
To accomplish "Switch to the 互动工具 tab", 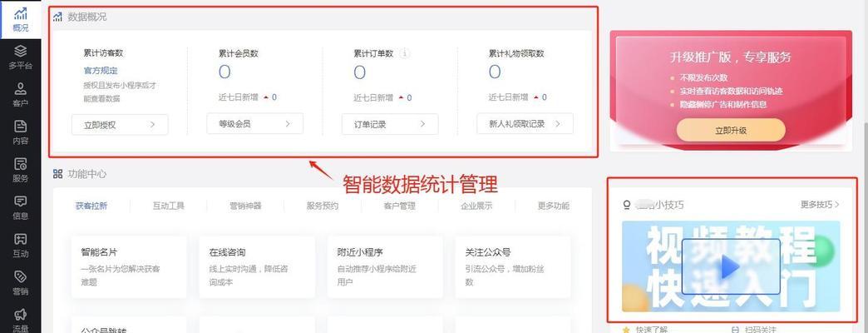I will (x=168, y=206).
